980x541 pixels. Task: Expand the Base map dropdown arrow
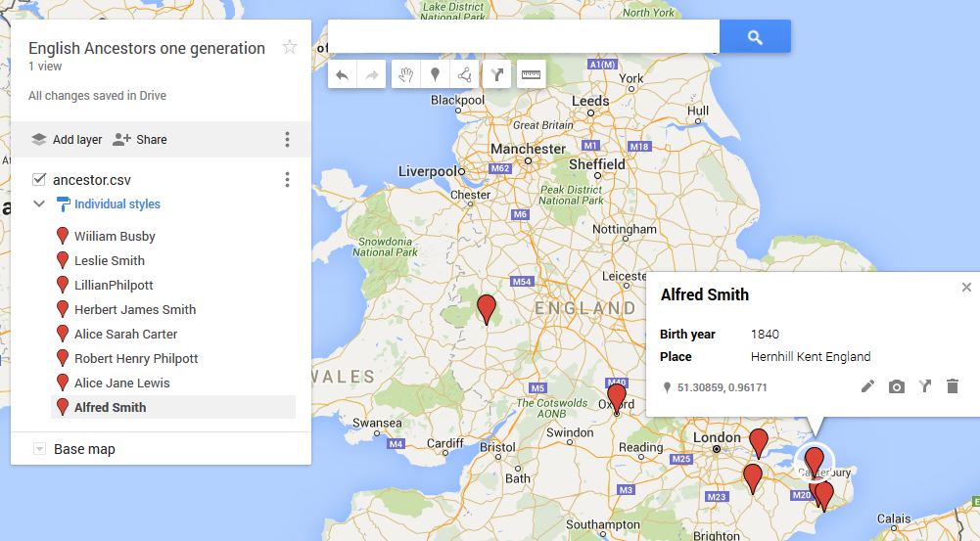pos(39,449)
